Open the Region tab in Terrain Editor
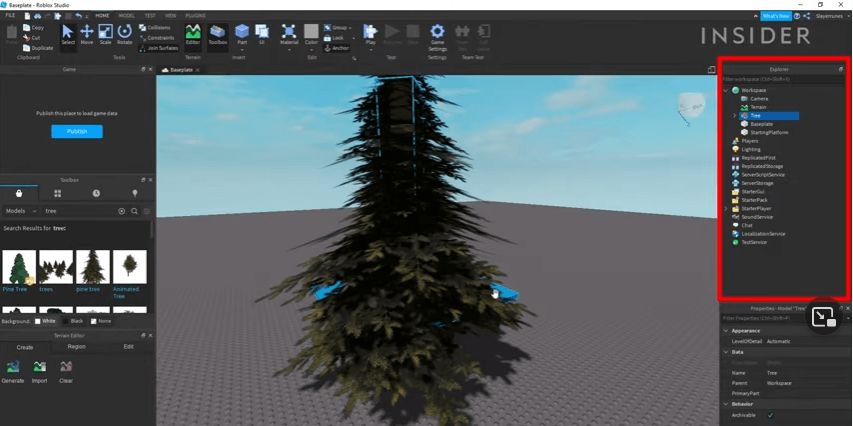This screenshot has height=426, width=853. (x=76, y=346)
